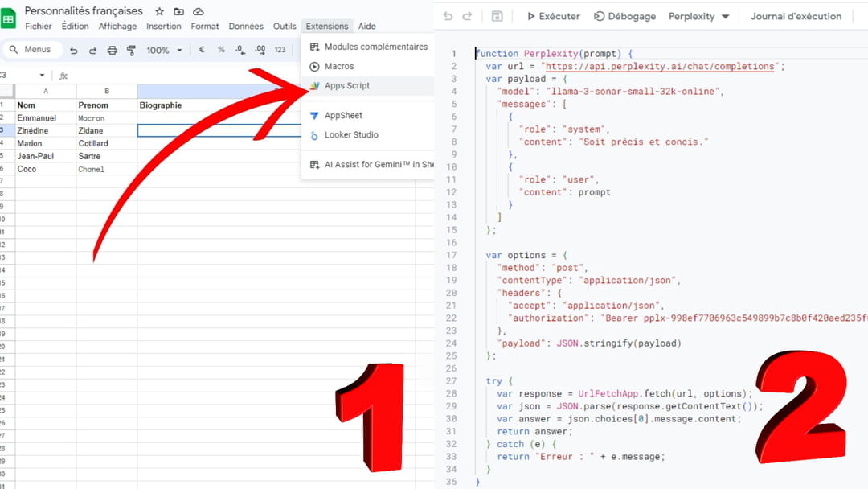Open the Perplexity function selector dropdown
This screenshot has width=868, height=489.
(x=698, y=17)
